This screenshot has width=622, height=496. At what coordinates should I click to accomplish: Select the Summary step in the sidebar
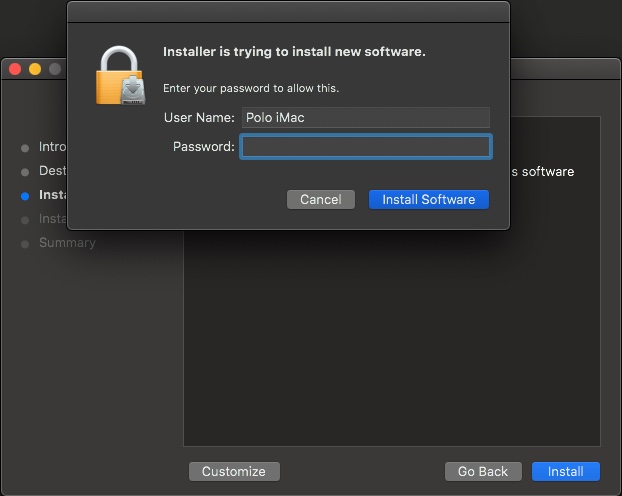pyautogui.click(x=67, y=243)
